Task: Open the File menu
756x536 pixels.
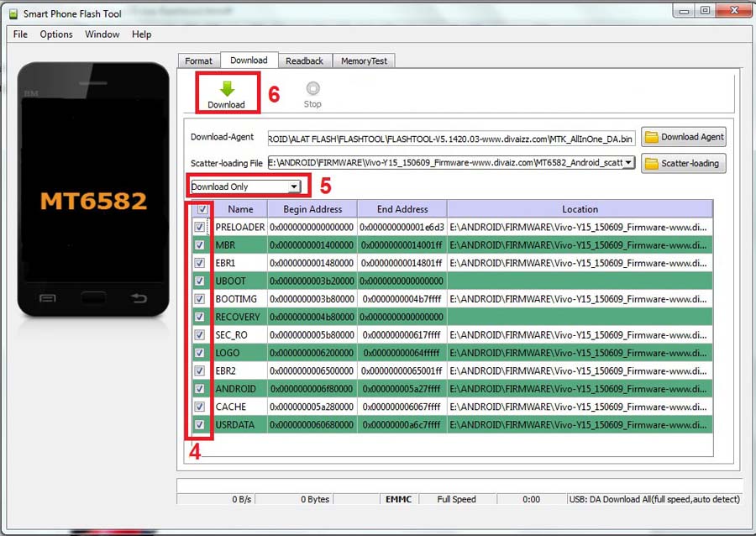Action: (20, 34)
